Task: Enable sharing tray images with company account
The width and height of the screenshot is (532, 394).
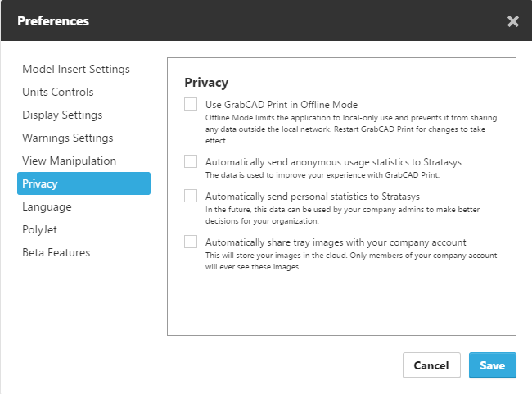Action: (191, 242)
